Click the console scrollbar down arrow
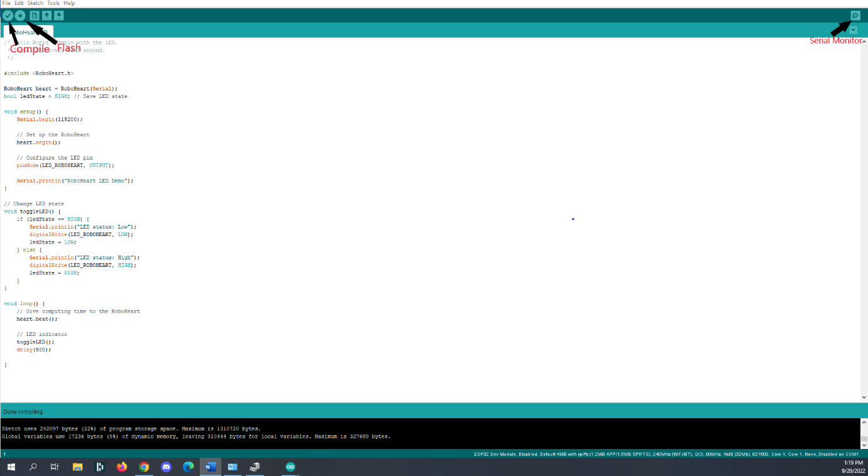Image resolution: width=868 pixels, height=476 pixels. pos(864,445)
